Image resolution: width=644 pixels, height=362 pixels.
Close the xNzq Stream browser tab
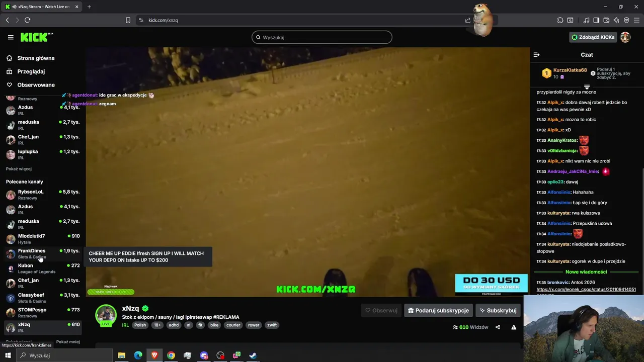click(x=76, y=7)
